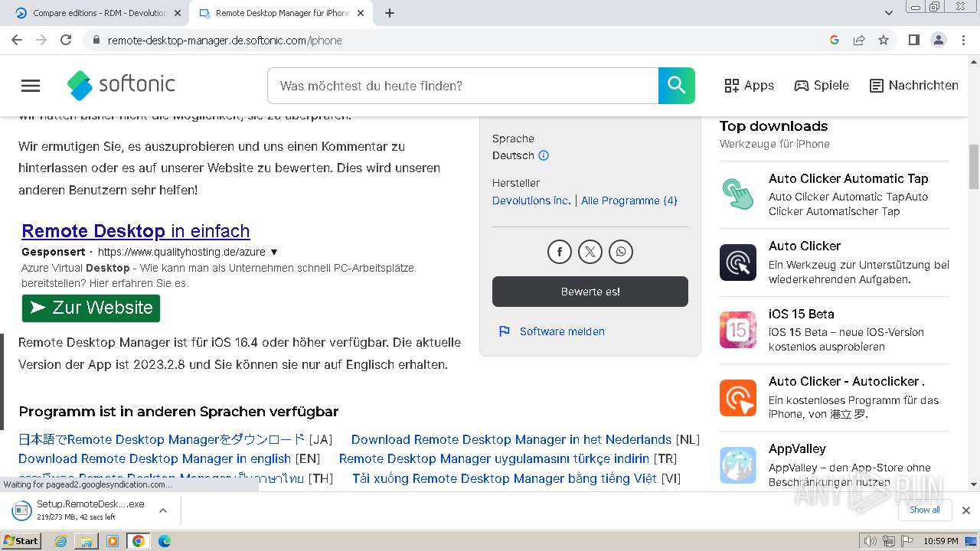Click the page vertical scrollbar thumb
This screenshot has height=551, width=980.
(x=974, y=166)
